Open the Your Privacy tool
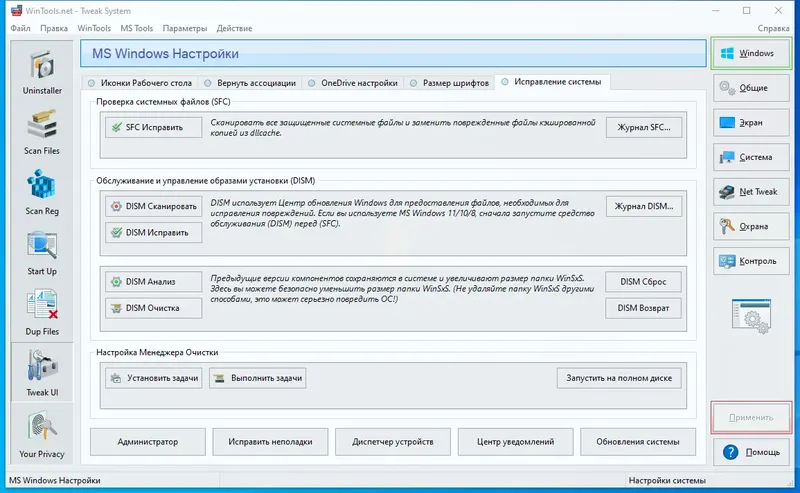Viewport: 800px width, 493px height. (x=42, y=435)
